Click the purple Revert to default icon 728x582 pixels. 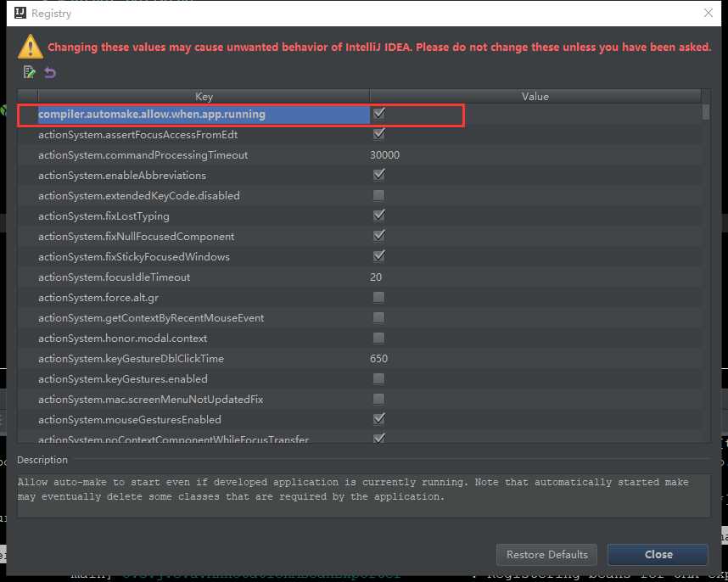pos(50,72)
